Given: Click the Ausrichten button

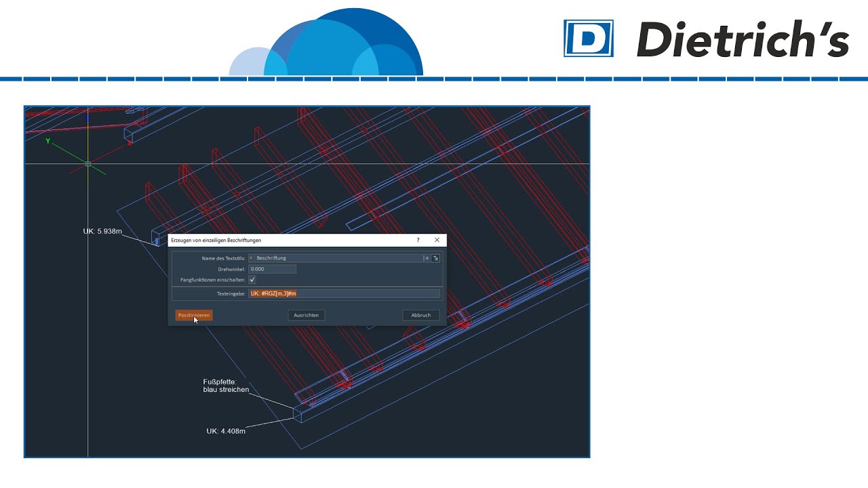Looking at the screenshot, I should pos(307,315).
